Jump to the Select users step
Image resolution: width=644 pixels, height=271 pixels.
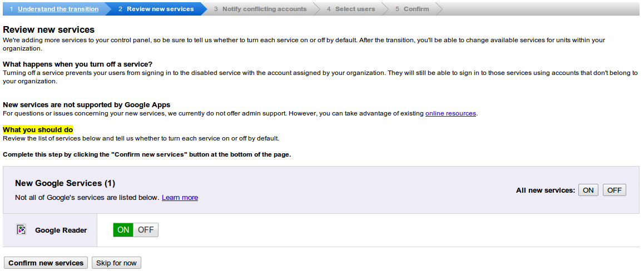point(355,9)
